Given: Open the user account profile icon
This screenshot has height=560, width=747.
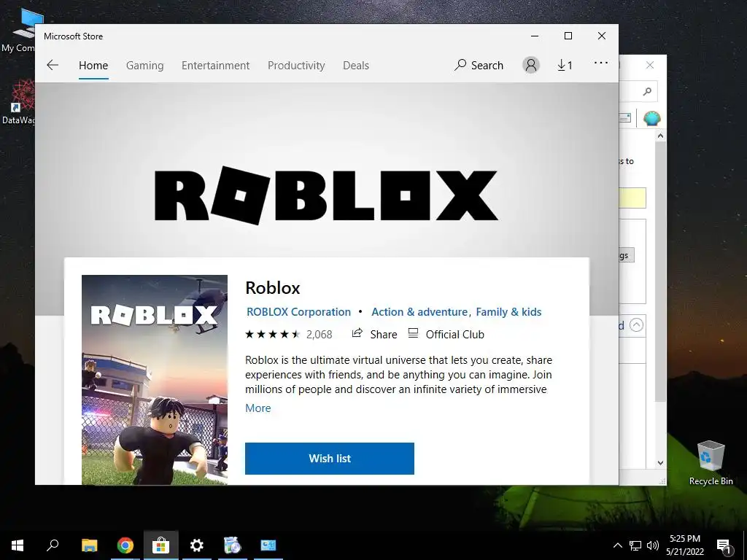Looking at the screenshot, I should [531, 65].
